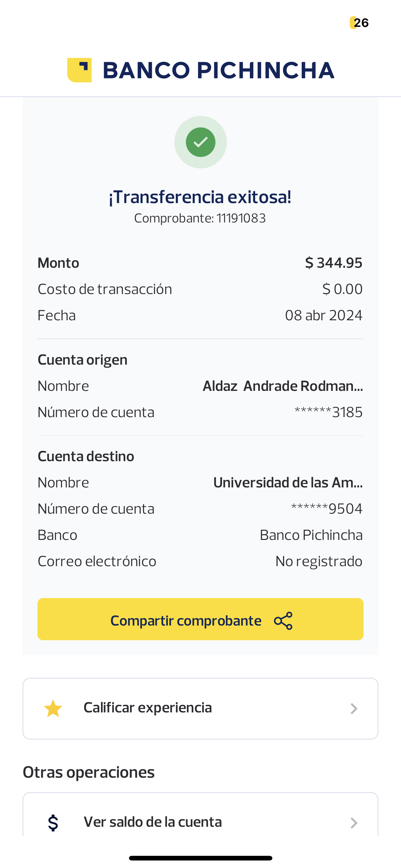Tap the transfer amount $ 344.95
This screenshot has width=401, height=868.
point(333,263)
